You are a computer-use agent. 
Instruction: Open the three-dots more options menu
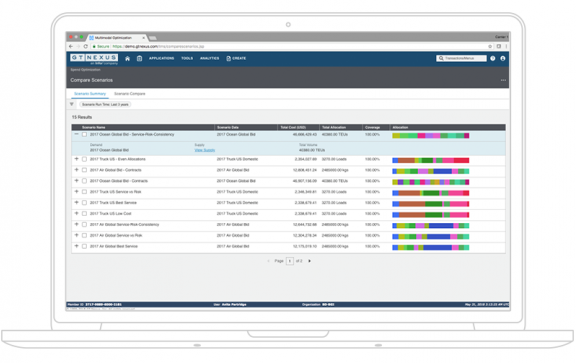503,80
